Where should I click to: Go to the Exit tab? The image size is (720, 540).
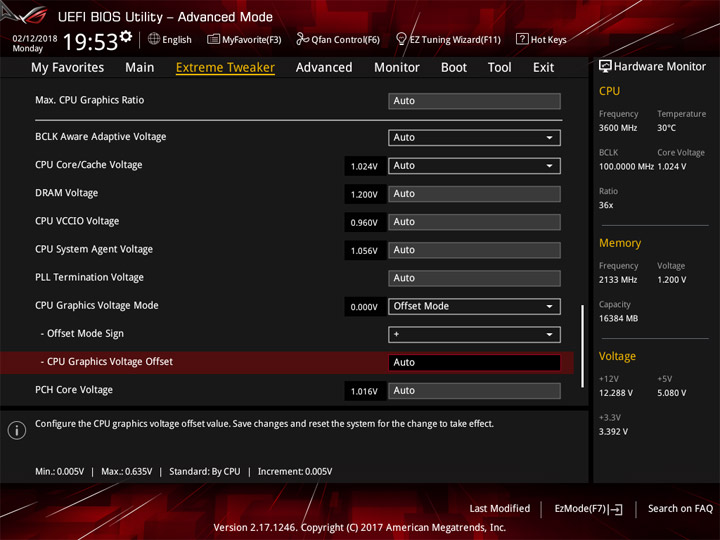543,68
